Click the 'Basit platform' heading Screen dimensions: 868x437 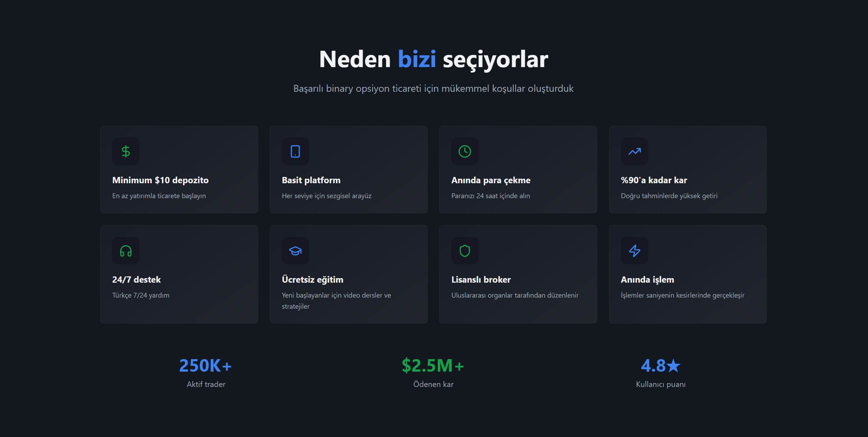(311, 180)
